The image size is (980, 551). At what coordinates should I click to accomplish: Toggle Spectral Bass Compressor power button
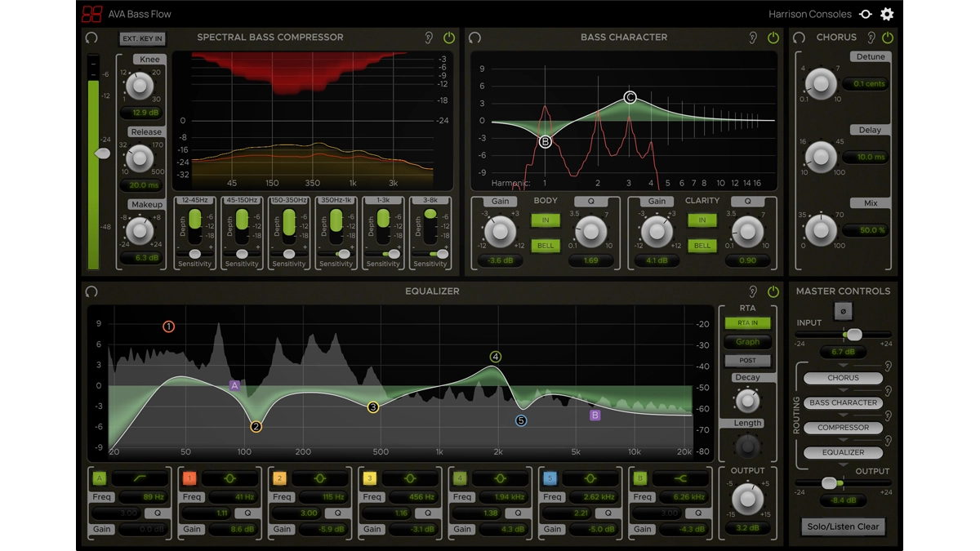[x=449, y=38]
